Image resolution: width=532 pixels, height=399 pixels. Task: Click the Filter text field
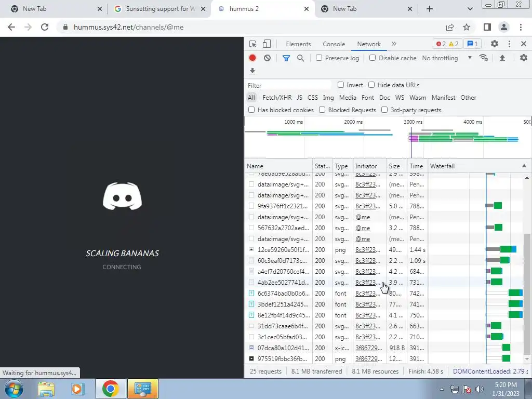click(x=288, y=85)
